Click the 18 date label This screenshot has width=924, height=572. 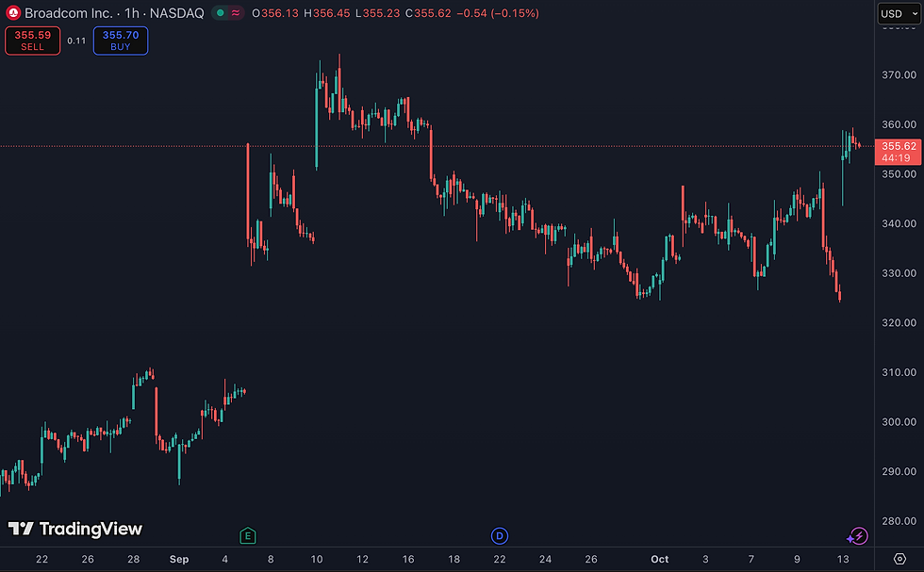click(x=454, y=559)
